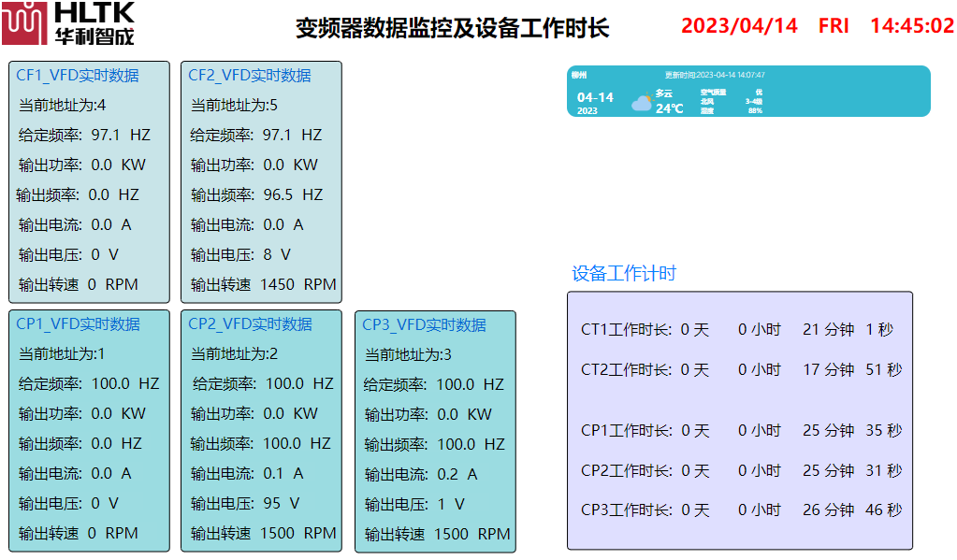Click CF1 given frequency value 97.1
Viewport: 957px width, 560px height.
coord(107,136)
